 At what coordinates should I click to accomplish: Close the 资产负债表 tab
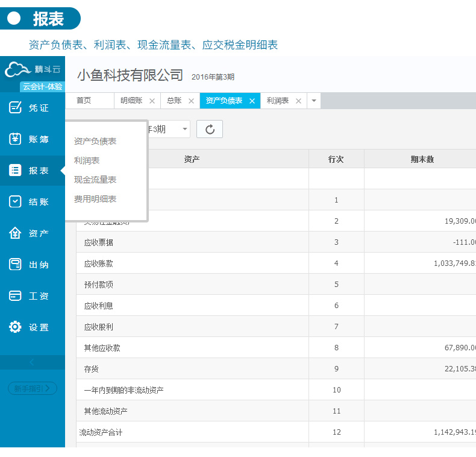(252, 101)
